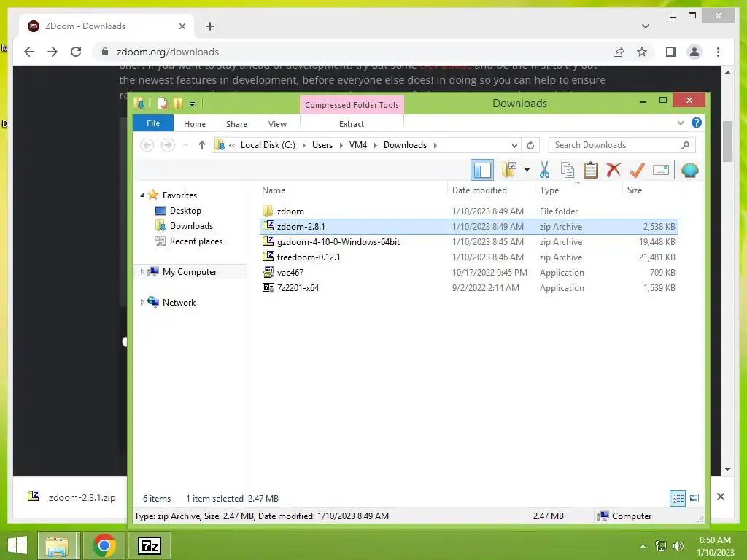Viewport: 747px width, 560px height.
Task: Select the zdoom-2.8.1 zip file
Action: 469,226
